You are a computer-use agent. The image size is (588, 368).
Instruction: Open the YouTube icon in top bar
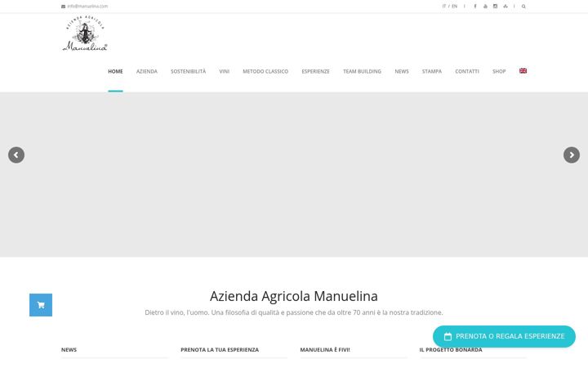click(x=485, y=7)
